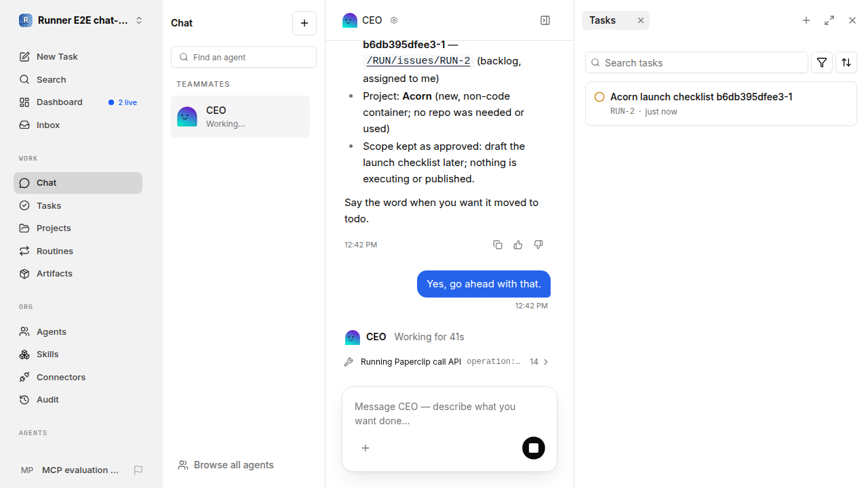
Task: Open the Inbox
Action: click(78, 125)
